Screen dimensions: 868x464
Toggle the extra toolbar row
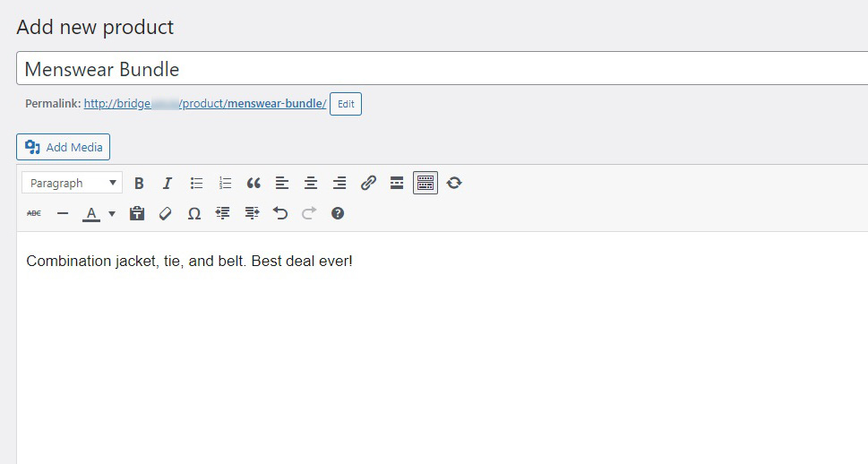(425, 183)
